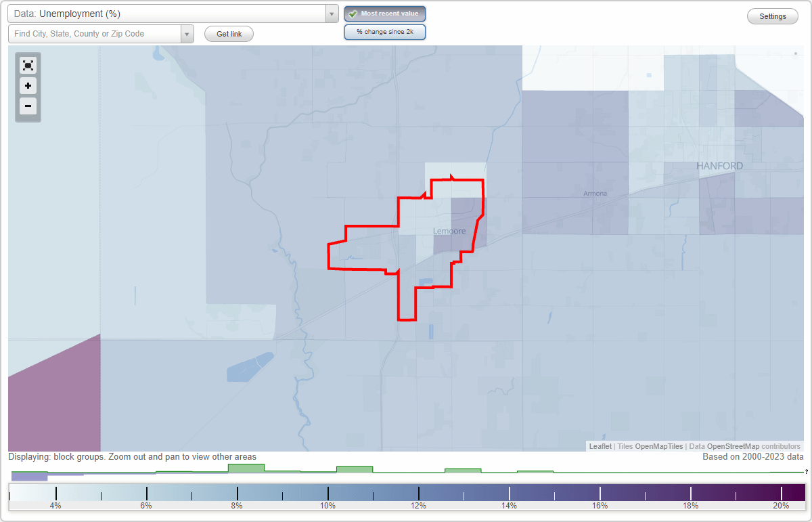The height and width of the screenshot is (522, 812).
Task: Open the help question mark above the legend
Action: (x=805, y=472)
